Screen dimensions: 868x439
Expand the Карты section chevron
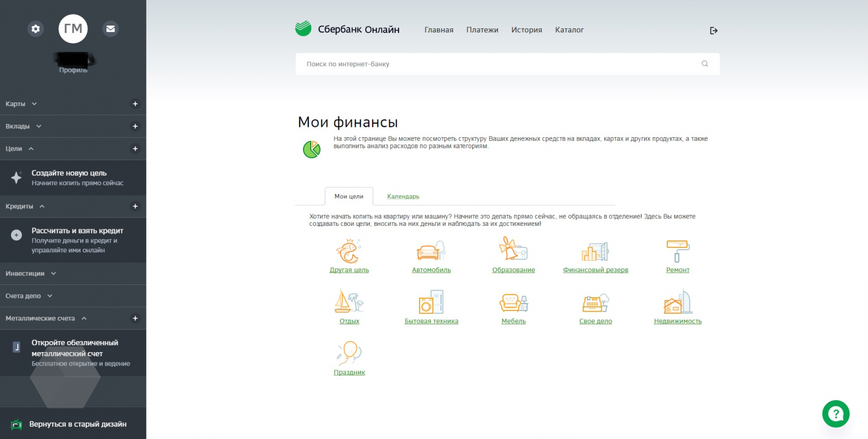click(34, 104)
